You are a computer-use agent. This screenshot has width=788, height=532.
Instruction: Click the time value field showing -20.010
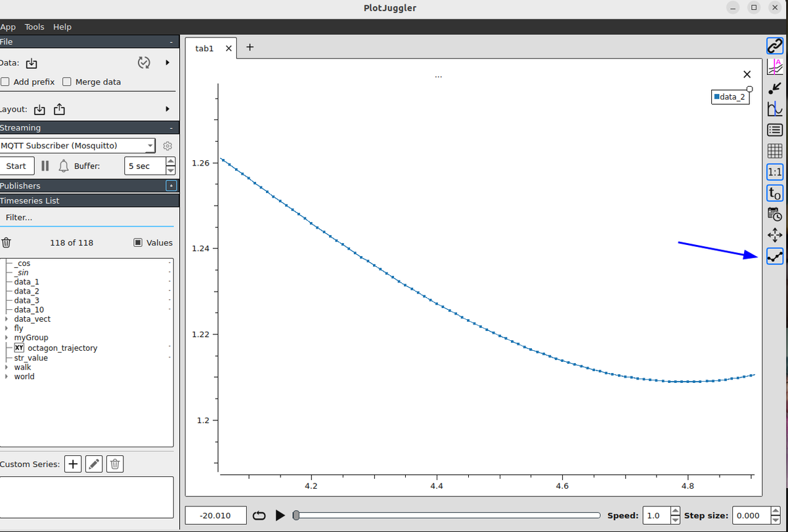point(215,515)
